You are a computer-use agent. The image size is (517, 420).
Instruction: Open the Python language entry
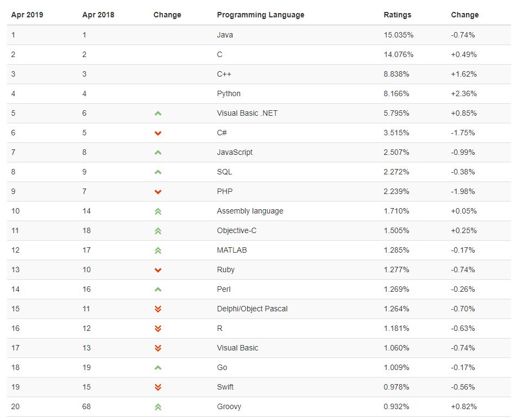tap(229, 93)
